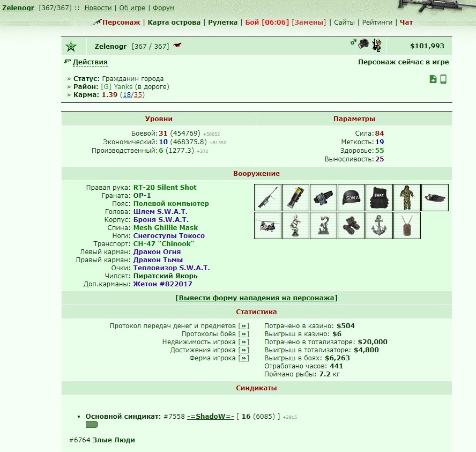Viewport: 476px width, 452px height.
Task: Click the camera photo icon
Action: pos(363,44)
